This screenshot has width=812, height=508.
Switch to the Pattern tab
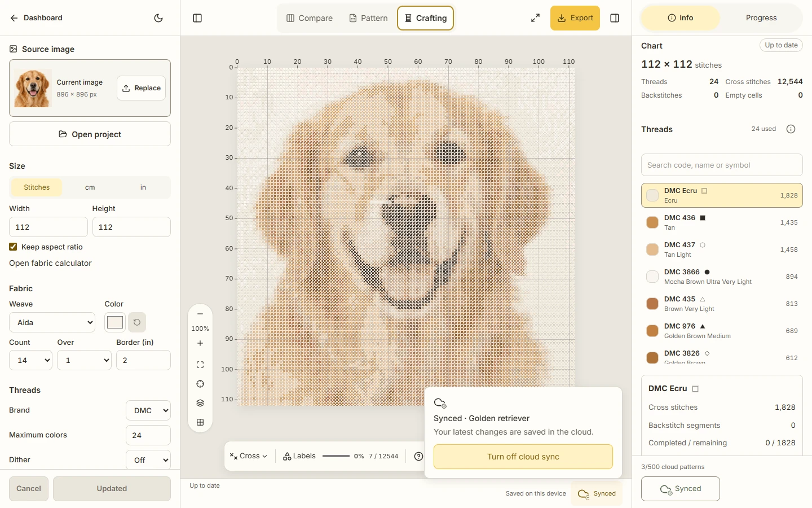click(x=368, y=18)
